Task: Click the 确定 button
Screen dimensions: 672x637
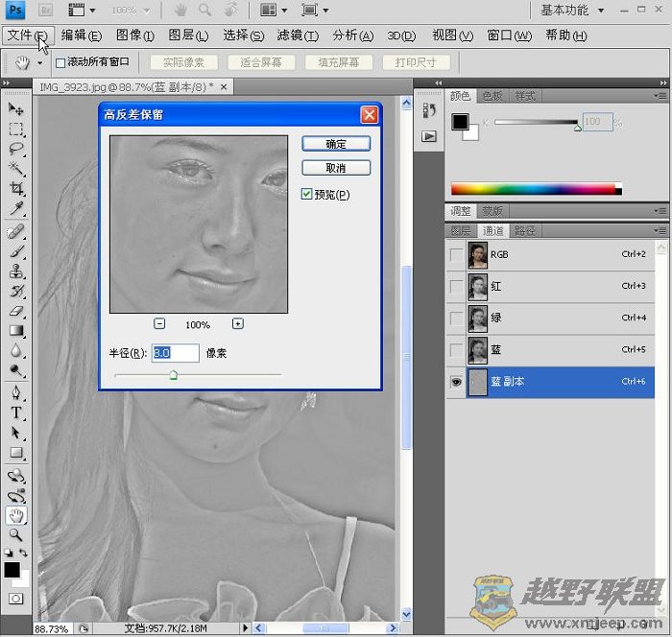Action: 336,144
